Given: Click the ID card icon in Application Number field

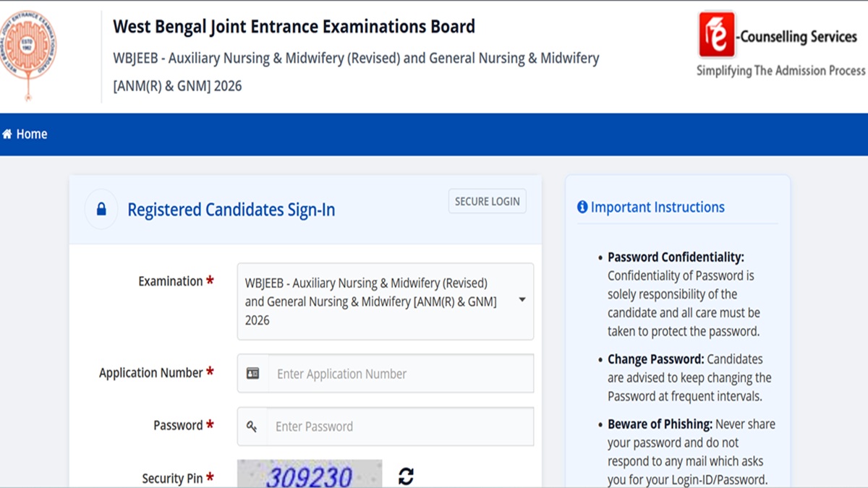Looking at the screenshot, I should pyautogui.click(x=252, y=374).
